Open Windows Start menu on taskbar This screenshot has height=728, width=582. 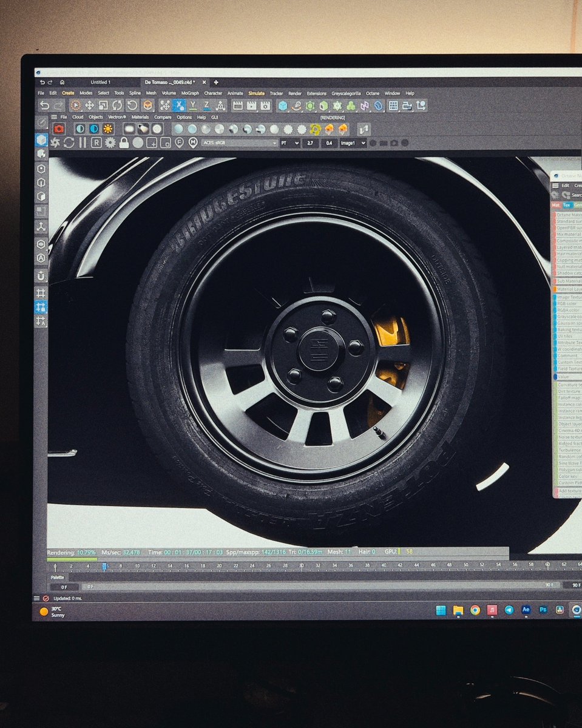coord(441,610)
